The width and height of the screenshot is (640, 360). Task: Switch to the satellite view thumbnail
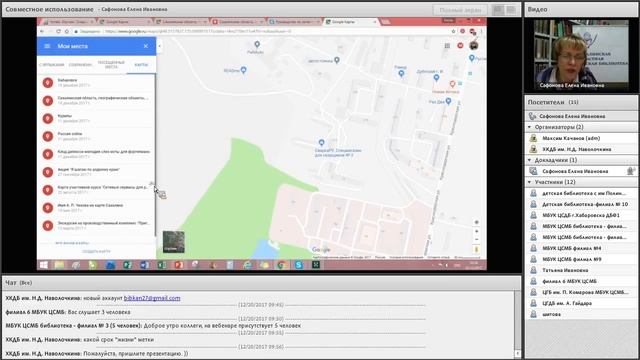(x=173, y=242)
